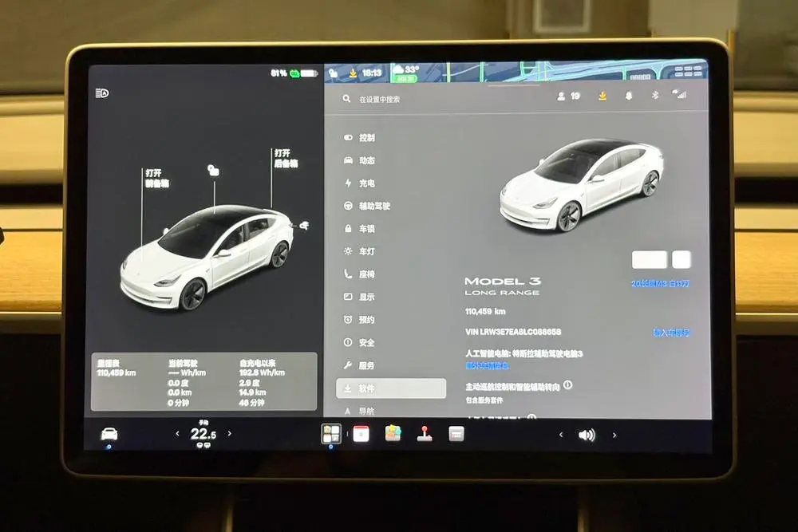The width and height of the screenshot is (798, 532).
Task: Tap the 18:13 clock in status bar
Action: [x=372, y=73]
